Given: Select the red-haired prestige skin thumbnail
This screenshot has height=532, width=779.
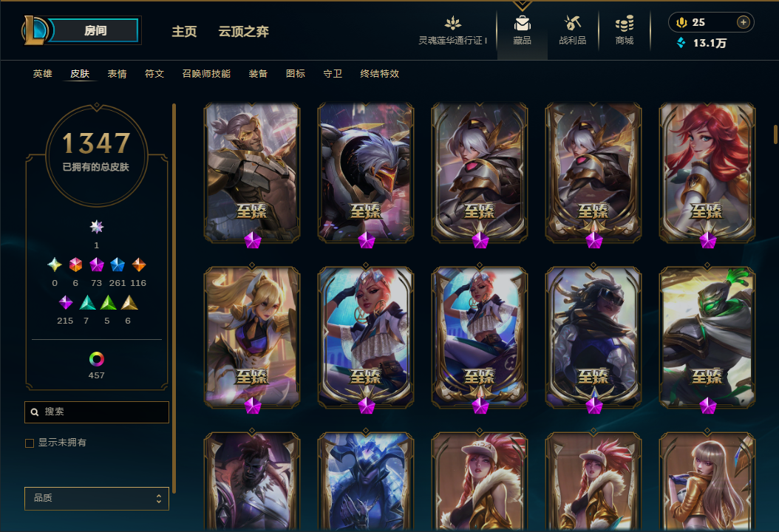Looking at the screenshot, I should (x=707, y=173).
